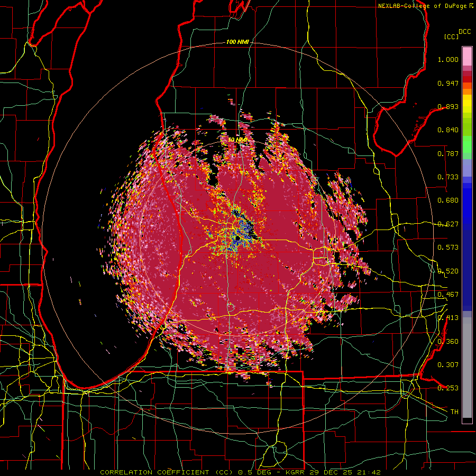
Task: Pick the bright green band on the color bar
Action: (x=467, y=144)
